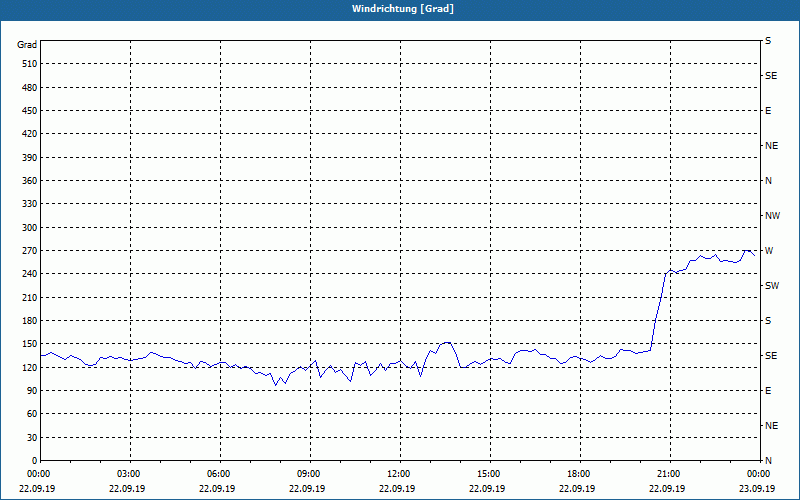Select the W compass label at 270
The width and height of the screenshot is (800, 500).
coord(769,251)
